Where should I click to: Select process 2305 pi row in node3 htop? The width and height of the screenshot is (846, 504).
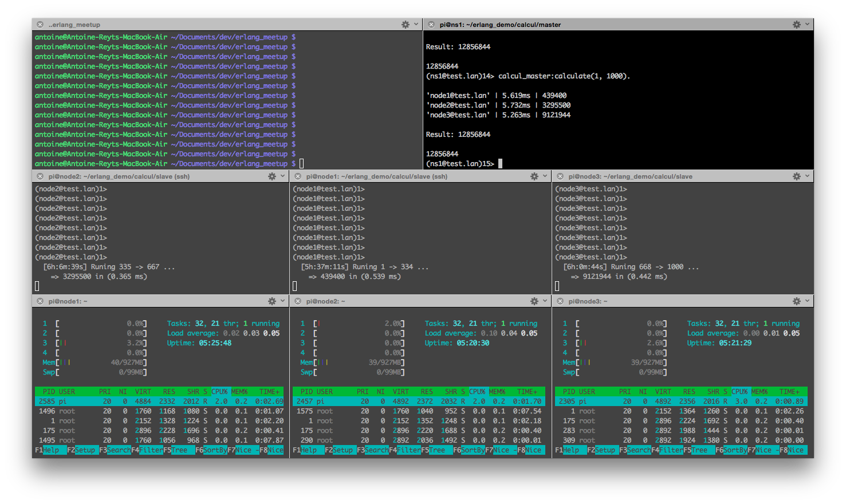[x=680, y=401]
